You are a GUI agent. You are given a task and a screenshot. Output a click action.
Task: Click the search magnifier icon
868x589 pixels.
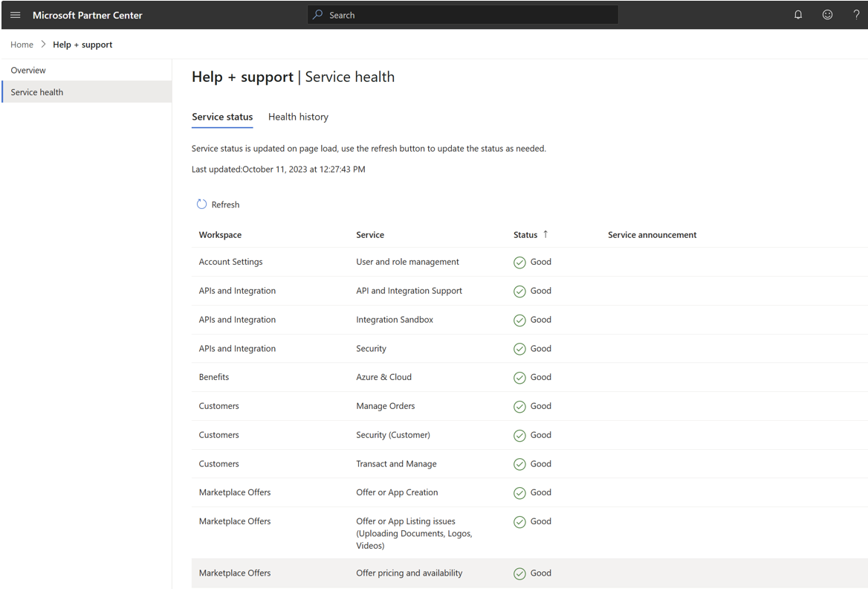point(318,15)
